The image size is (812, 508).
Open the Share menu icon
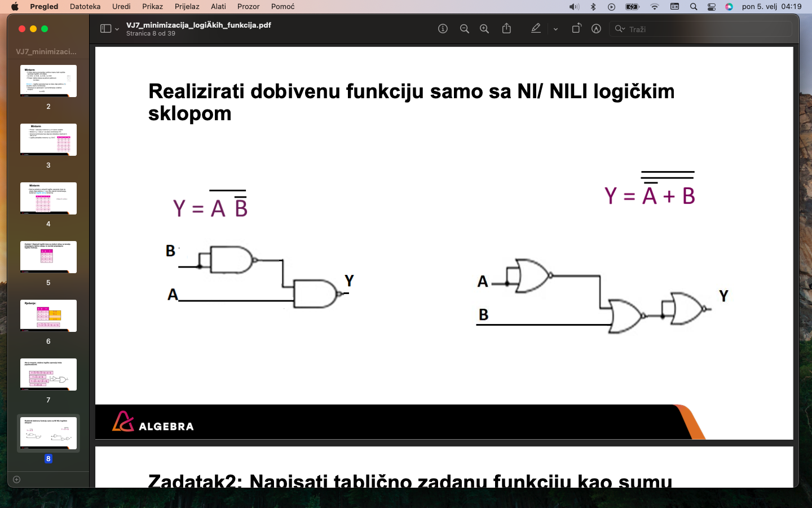point(506,28)
